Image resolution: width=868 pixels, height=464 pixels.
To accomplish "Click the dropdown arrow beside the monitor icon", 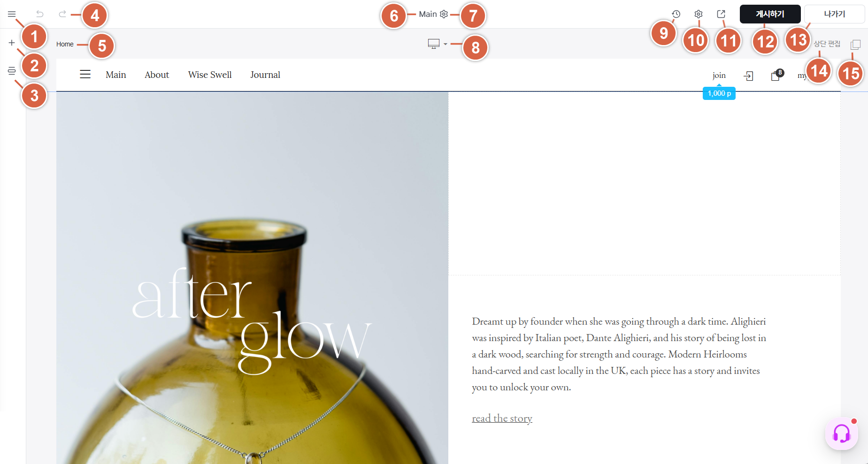I will (446, 44).
